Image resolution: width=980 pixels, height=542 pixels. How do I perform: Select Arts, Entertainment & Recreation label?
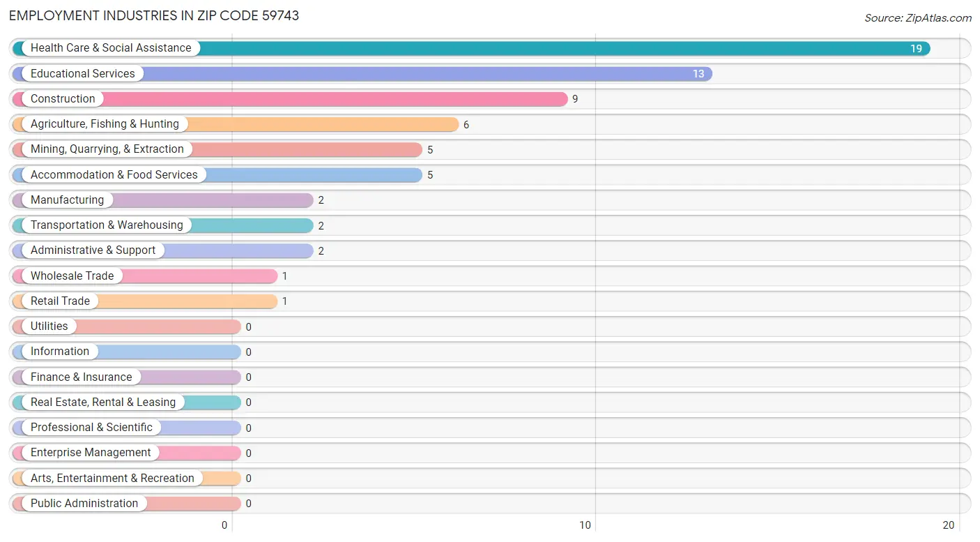112,478
